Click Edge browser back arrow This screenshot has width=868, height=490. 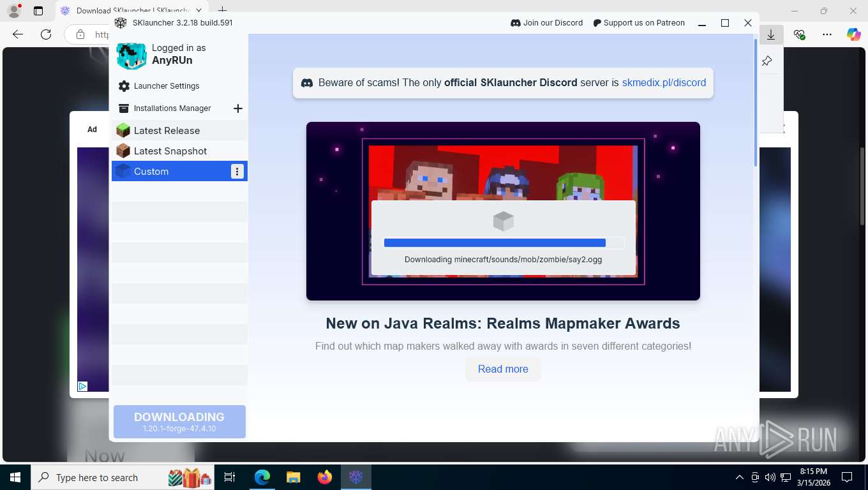18,34
